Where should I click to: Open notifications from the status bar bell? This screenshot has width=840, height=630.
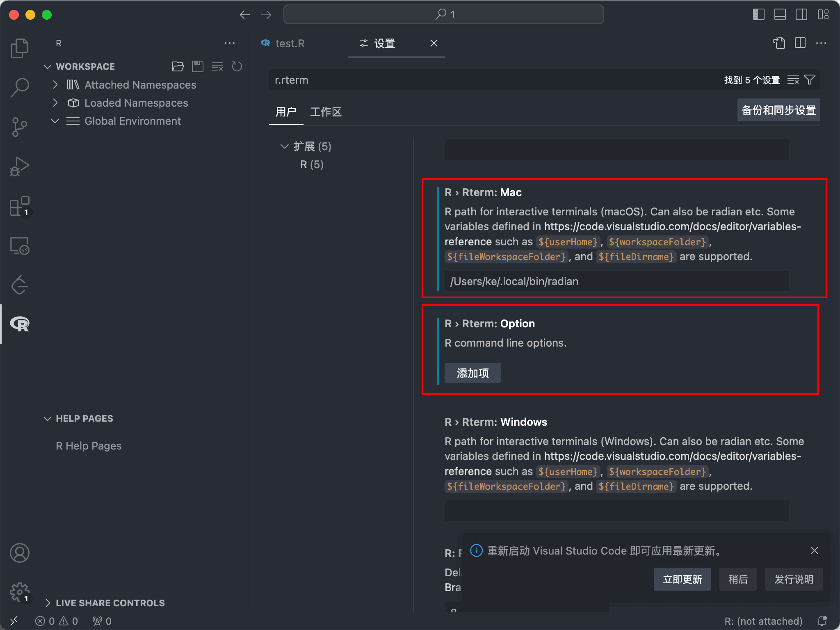click(822, 621)
